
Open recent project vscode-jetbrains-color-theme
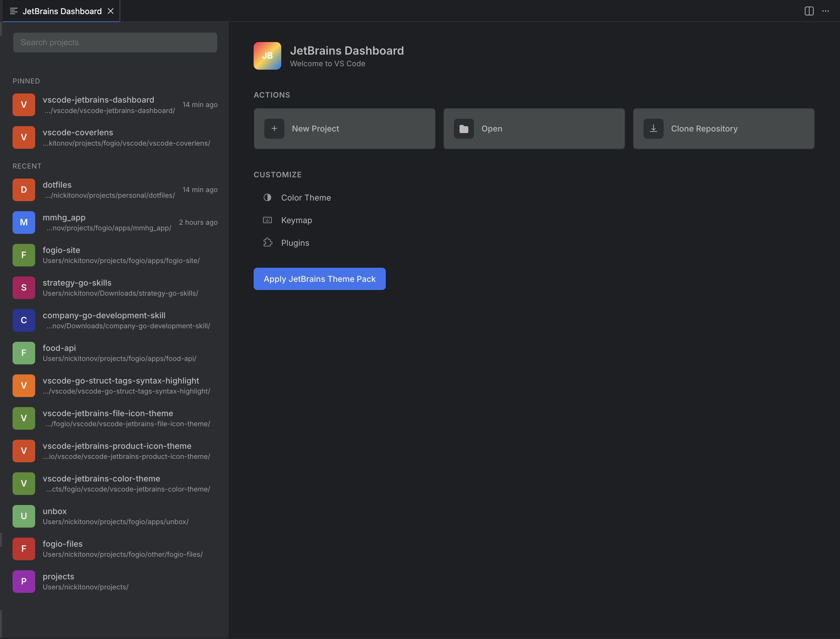pos(115,484)
